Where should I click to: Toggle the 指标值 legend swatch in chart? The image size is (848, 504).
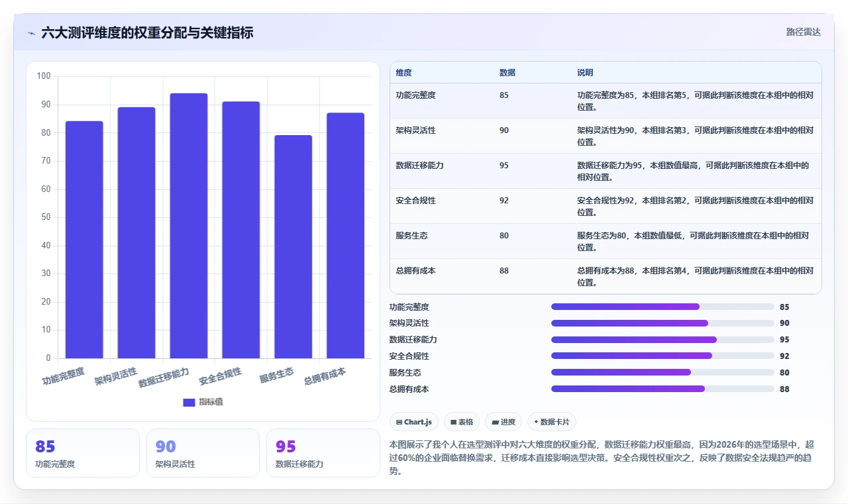(x=189, y=402)
